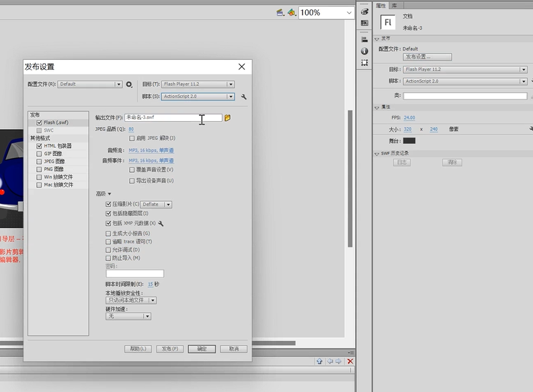Enable JPEG image format checkbox
This screenshot has height=392, width=533.
(x=39, y=161)
